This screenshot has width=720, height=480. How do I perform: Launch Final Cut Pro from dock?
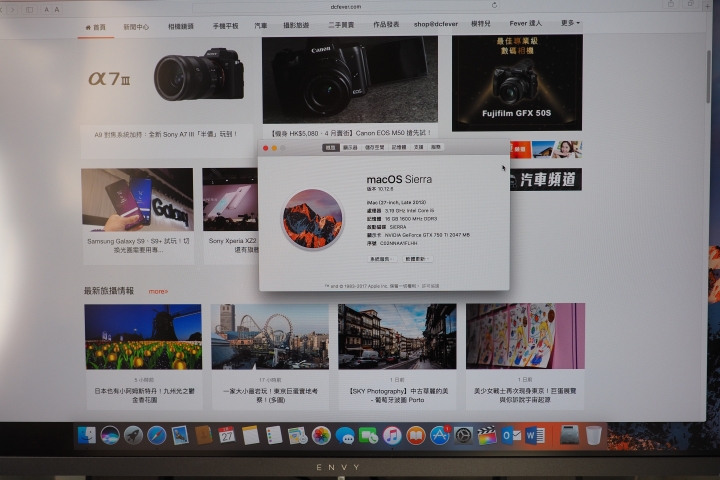tap(487, 435)
